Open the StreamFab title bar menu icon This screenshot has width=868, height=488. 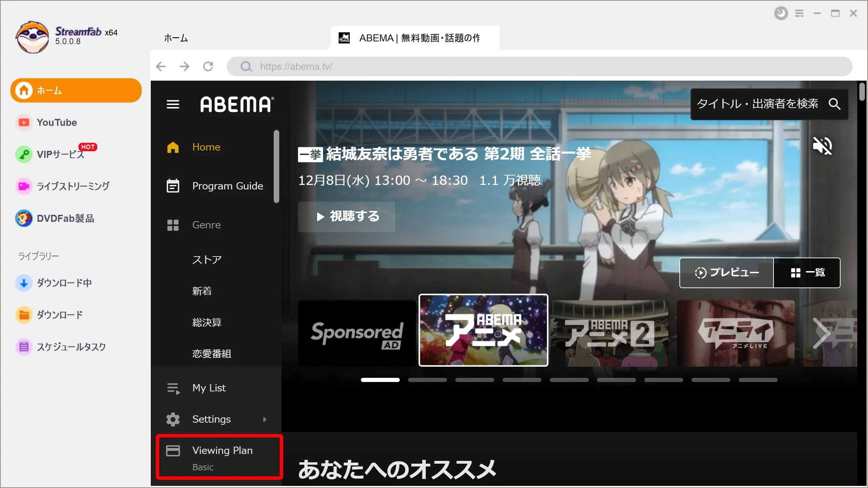click(799, 14)
